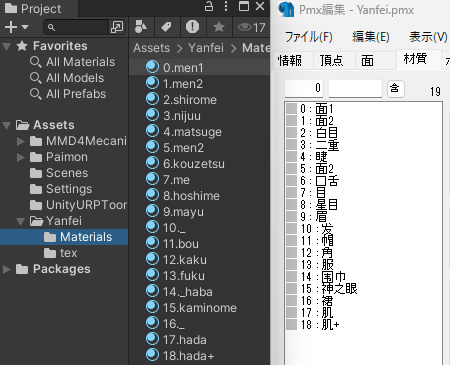Select material 3.nijuu
This screenshot has width=450, height=365.
coord(199,116)
